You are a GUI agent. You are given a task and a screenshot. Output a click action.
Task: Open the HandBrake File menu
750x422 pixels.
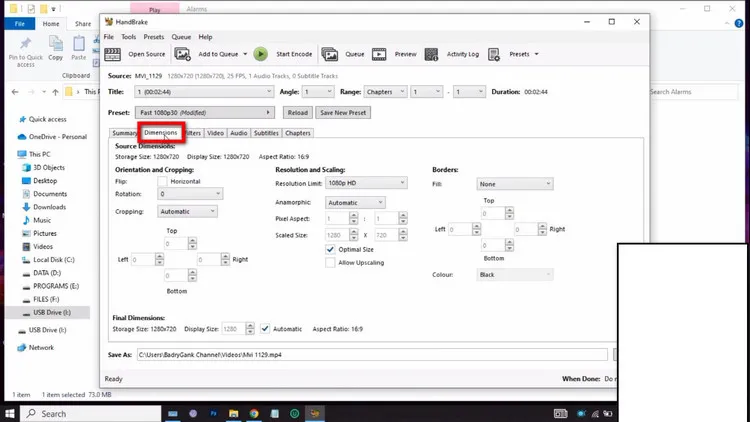coord(109,37)
